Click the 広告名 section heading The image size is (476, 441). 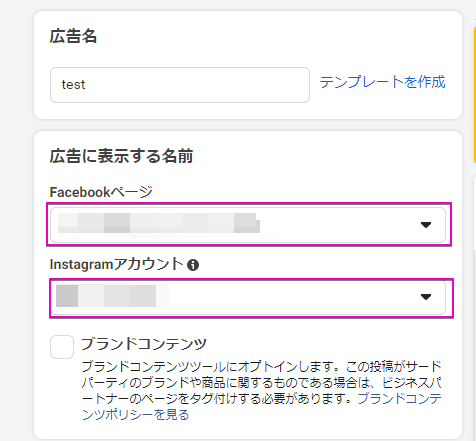[x=73, y=36]
